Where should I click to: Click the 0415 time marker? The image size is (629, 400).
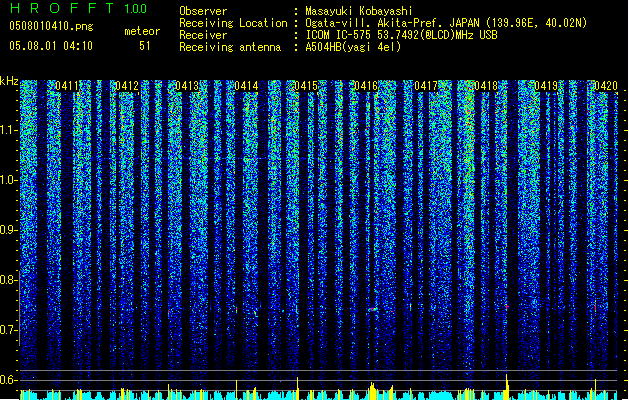[306, 86]
